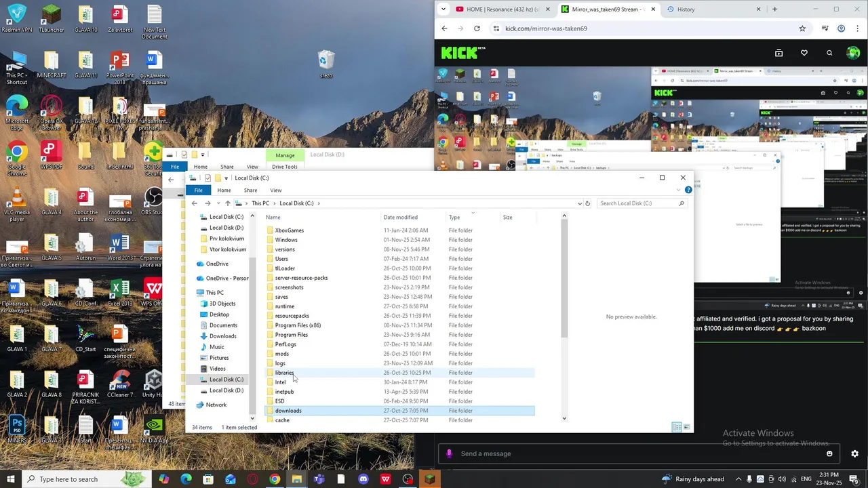Select CCleaner desktop shortcut
The width and height of the screenshot is (868, 488).
click(120, 384)
